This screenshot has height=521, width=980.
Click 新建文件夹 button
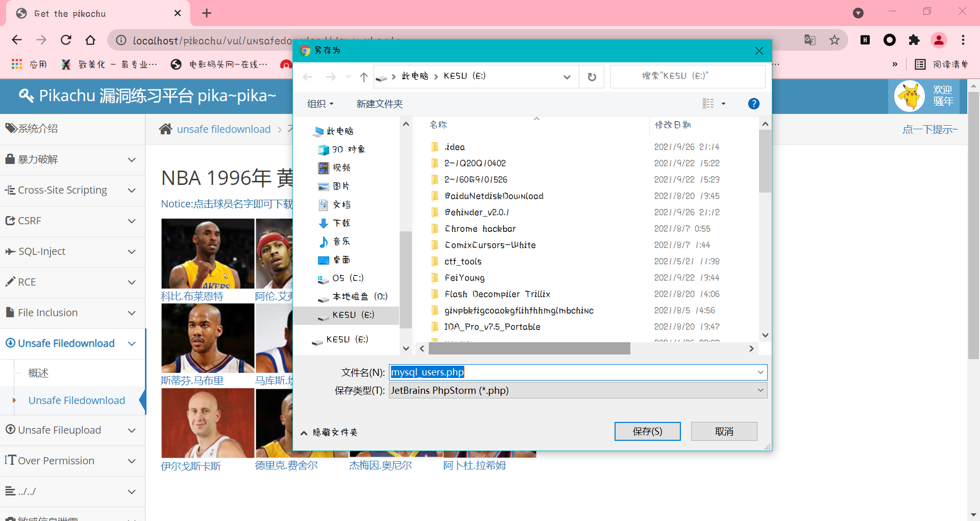(x=379, y=104)
